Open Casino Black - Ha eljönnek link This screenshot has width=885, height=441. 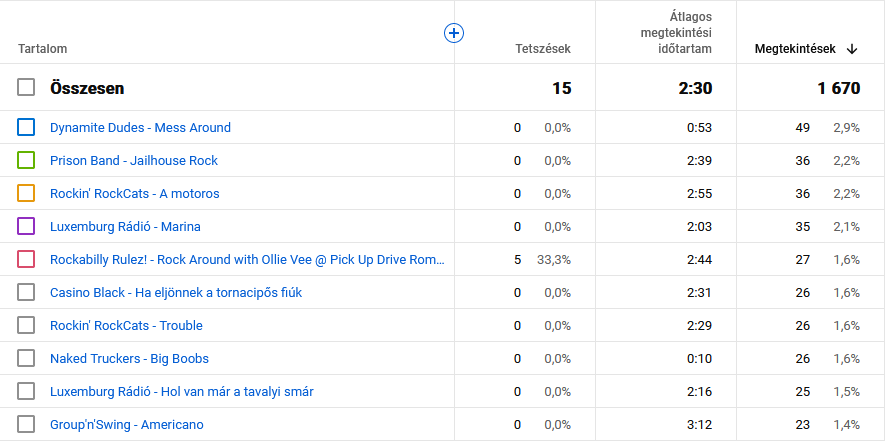click(x=176, y=292)
